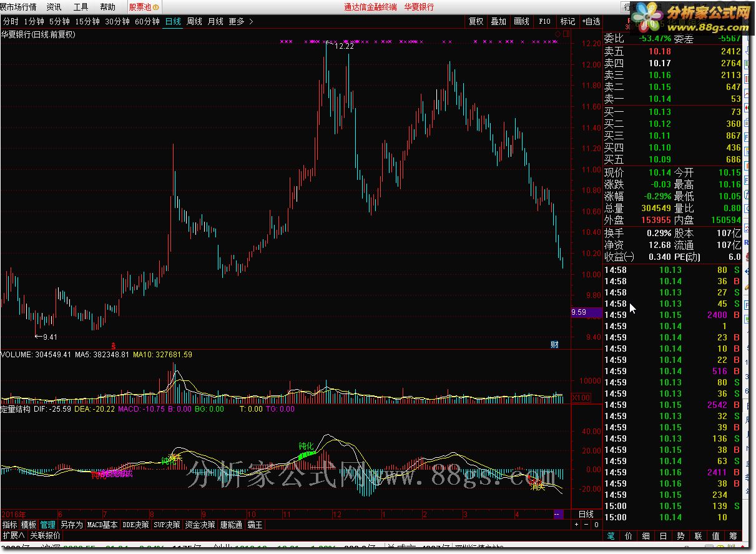Select the 笔 tick tab
Screen dimensions: 756x554
(x=611, y=536)
